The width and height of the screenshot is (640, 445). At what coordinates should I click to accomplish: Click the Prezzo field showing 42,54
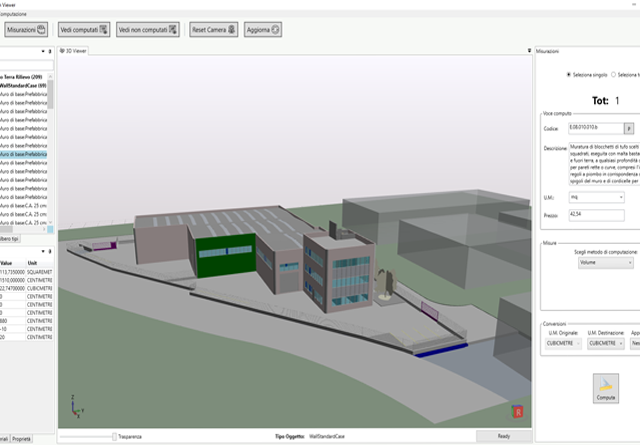[x=596, y=215]
